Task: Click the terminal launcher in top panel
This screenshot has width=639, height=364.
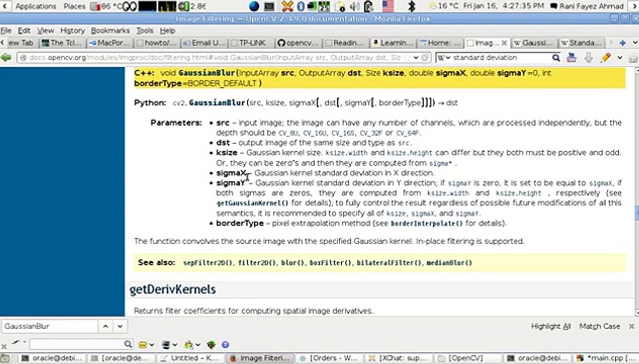Action: tap(269, 6)
